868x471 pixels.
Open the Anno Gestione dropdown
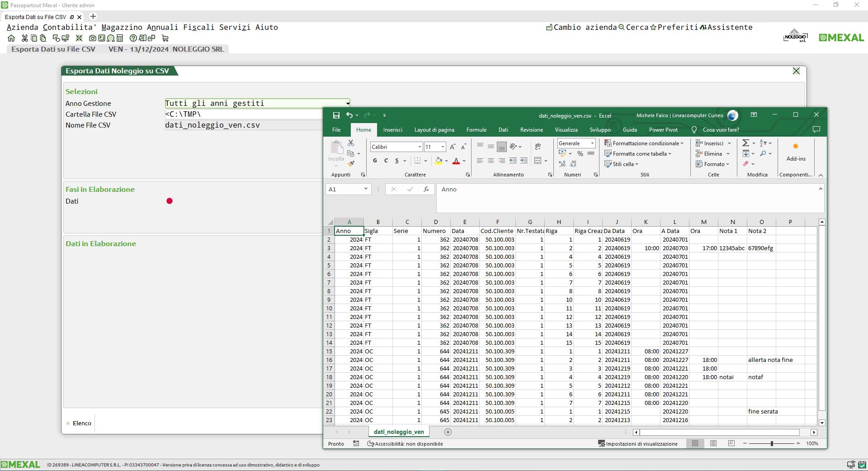(347, 104)
